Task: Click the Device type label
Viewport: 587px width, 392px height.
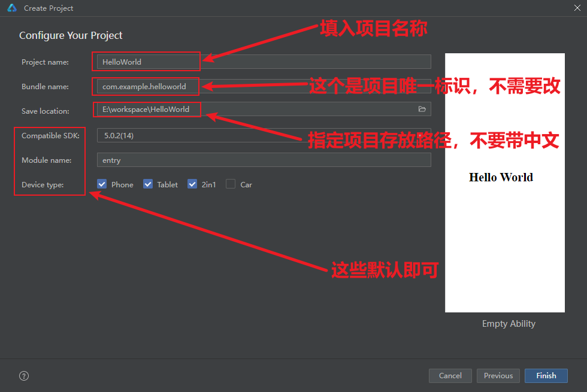Action: click(43, 185)
